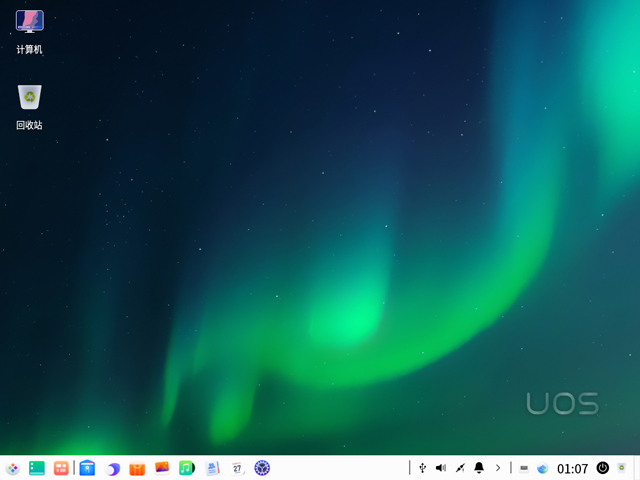The height and width of the screenshot is (480, 640).
Task: Click the show desktop icon in dock
Action: tap(37, 468)
